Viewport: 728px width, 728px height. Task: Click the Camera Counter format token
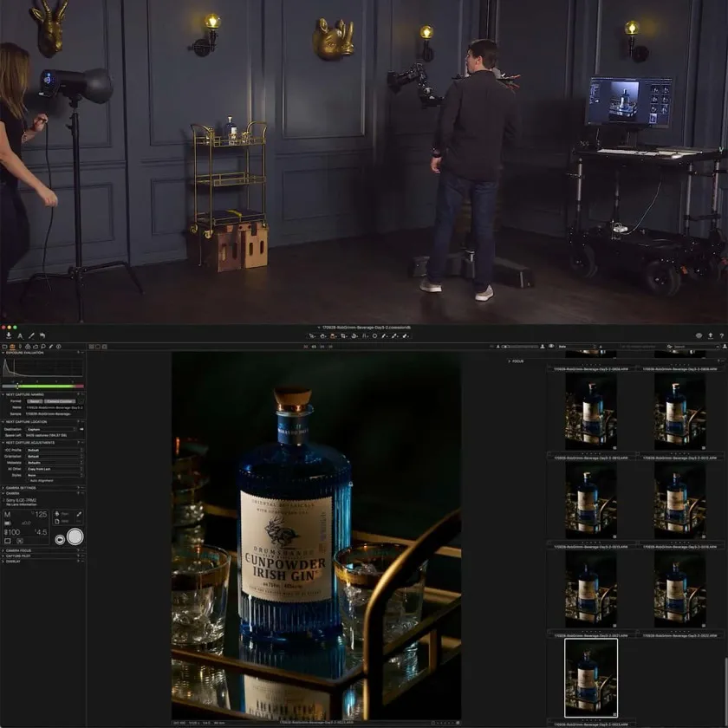pos(59,401)
